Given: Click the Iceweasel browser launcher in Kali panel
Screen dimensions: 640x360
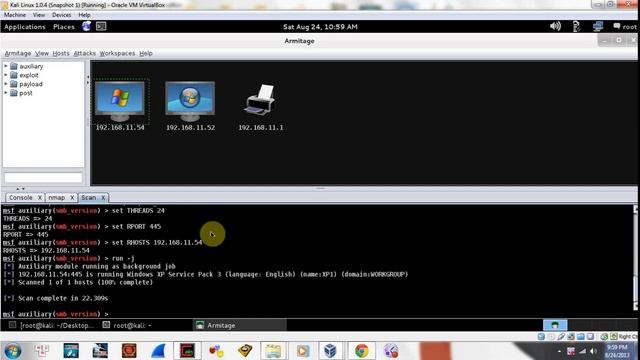Looking at the screenshot, I should [86, 27].
